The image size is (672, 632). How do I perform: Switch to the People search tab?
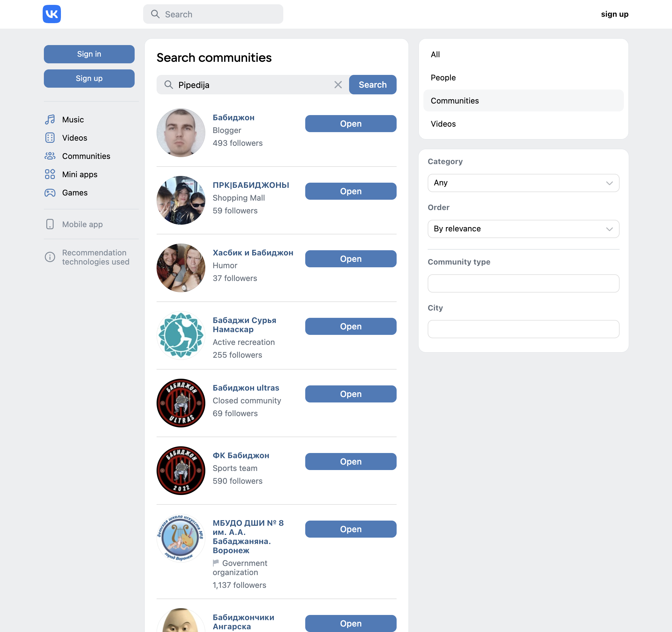point(443,78)
